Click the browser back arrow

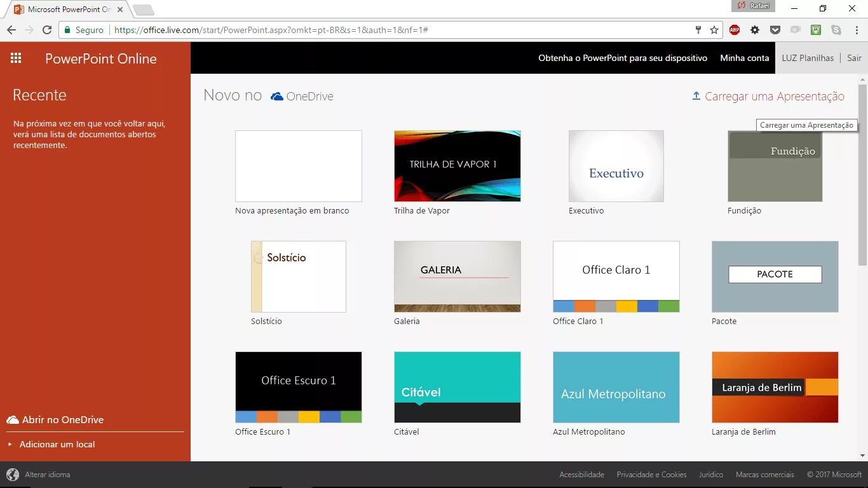pyautogui.click(x=11, y=30)
